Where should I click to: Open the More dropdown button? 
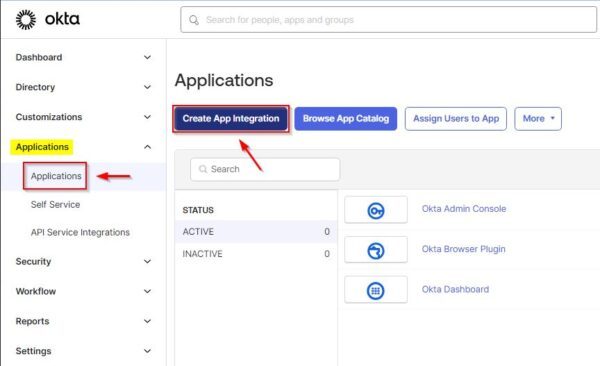click(538, 119)
